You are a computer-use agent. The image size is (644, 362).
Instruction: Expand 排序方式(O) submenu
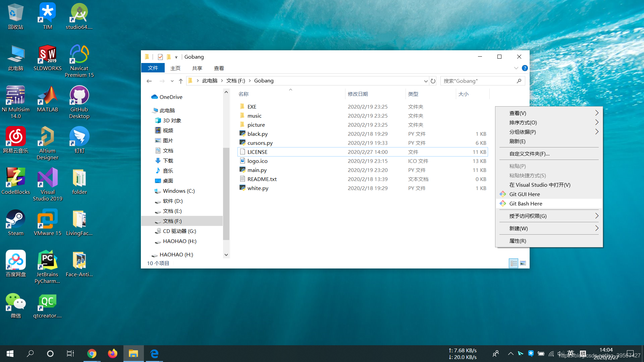549,122
